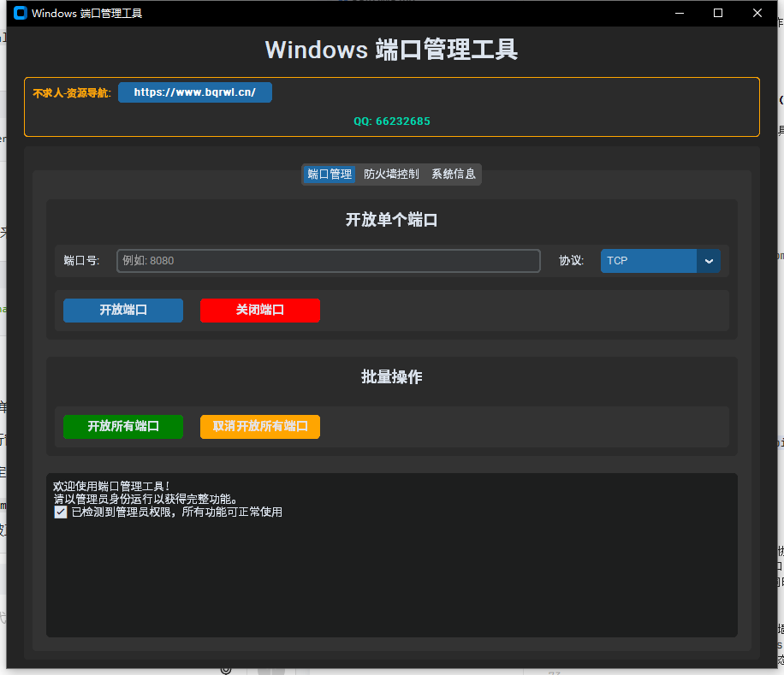784x675 pixels.
Task: Click the QQ: 66232685 contact text
Action: click(391, 121)
